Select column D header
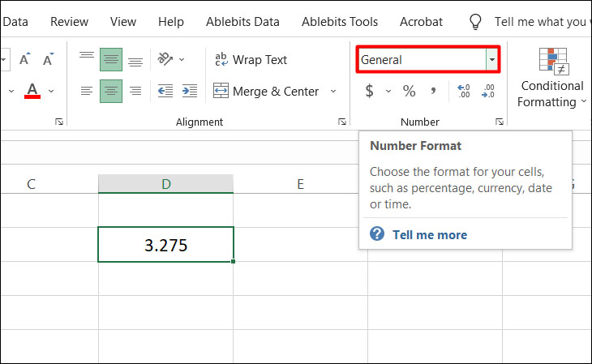Screen dimensions: 592x364 point(165,184)
